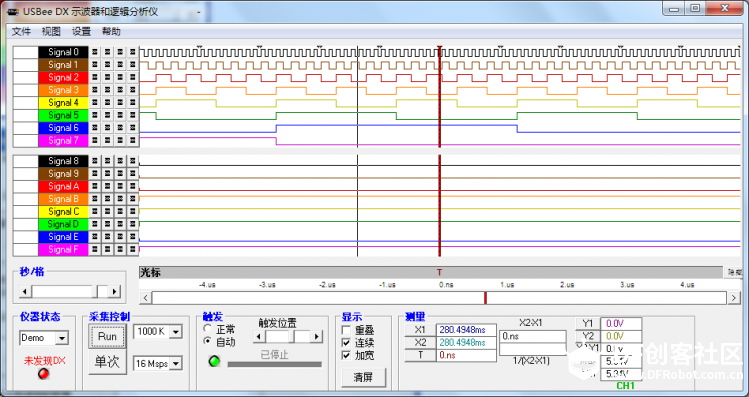
Task: Click the T trigger cursor button
Action: 420,355
